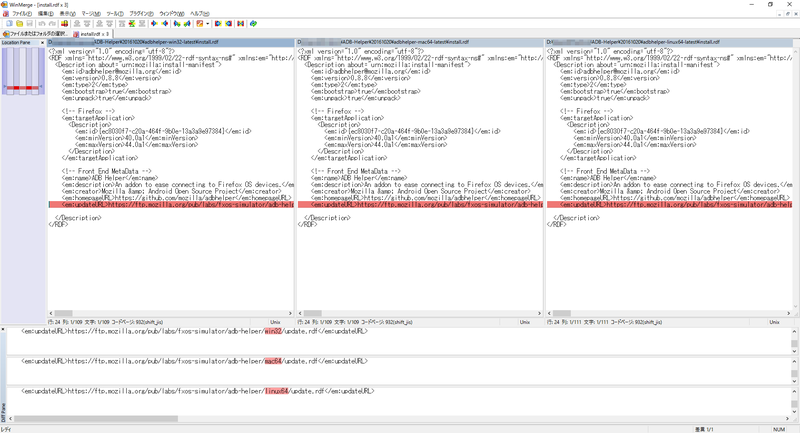This screenshot has width=800, height=433.
Task: Click highlighted updateURL line in left pane
Action: [171, 205]
